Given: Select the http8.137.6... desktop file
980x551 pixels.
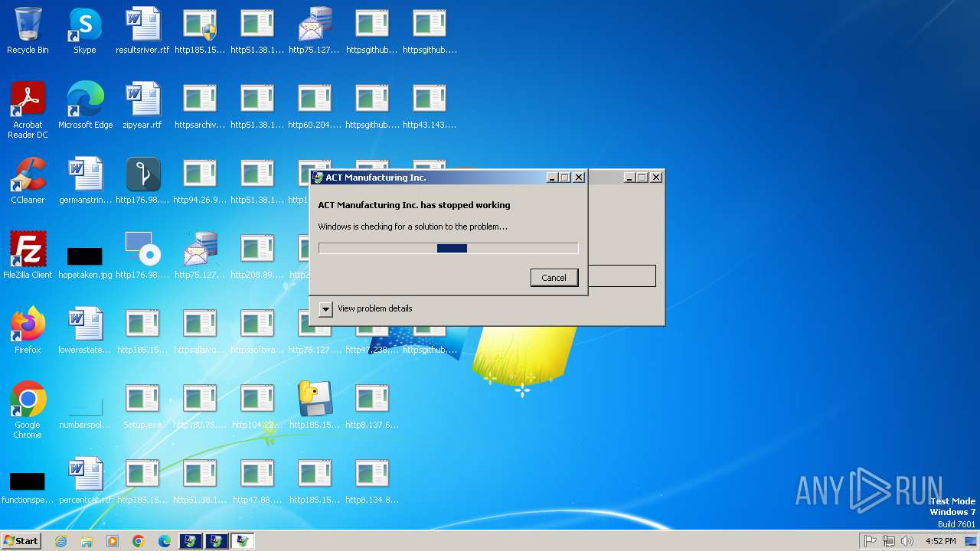Looking at the screenshot, I should 372,406.
